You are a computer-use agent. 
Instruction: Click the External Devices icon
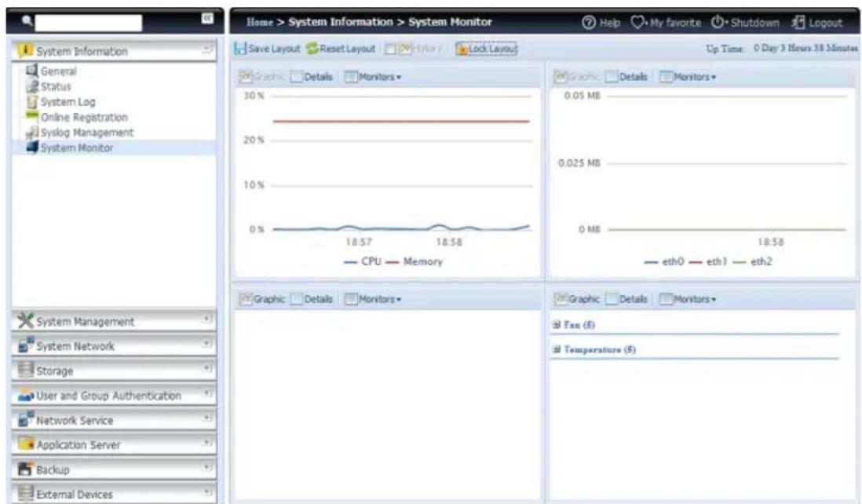pyautogui.click(x=25, y=493)
